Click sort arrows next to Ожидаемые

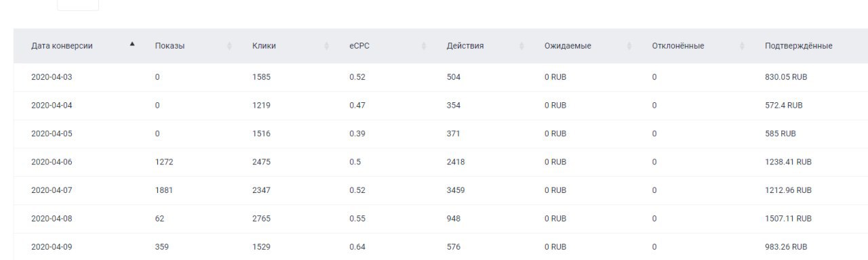click(x=629, y=45)
